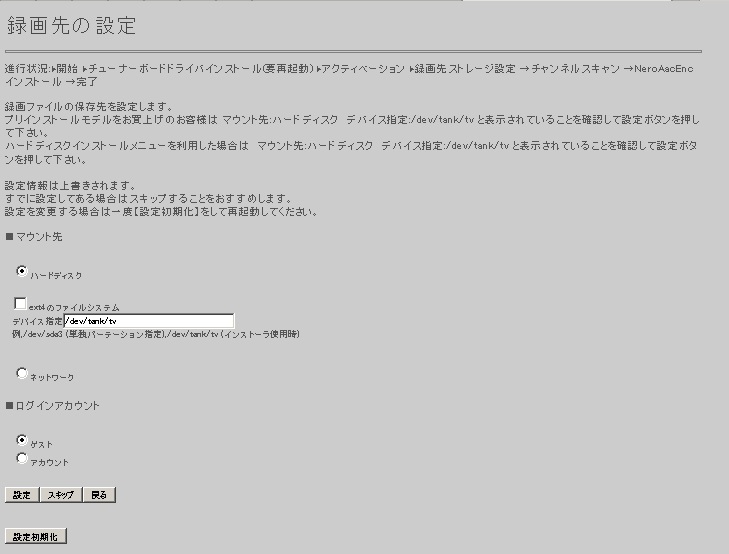Go back with the 戻る button
Screen dimensions: 729x554
tap(99, 495)
